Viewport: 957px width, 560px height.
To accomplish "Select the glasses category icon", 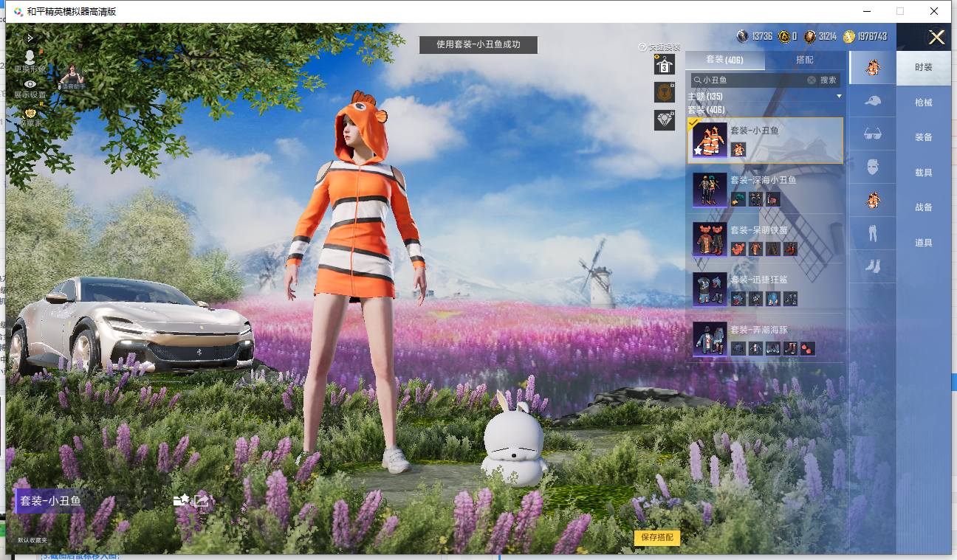I will coord(873,134).
